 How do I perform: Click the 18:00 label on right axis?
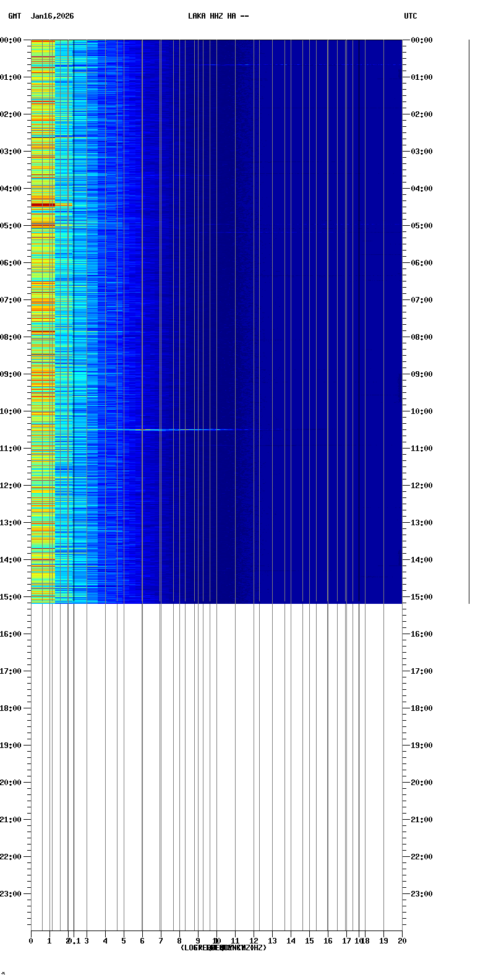pyautogui.click(x=421, y=708)
